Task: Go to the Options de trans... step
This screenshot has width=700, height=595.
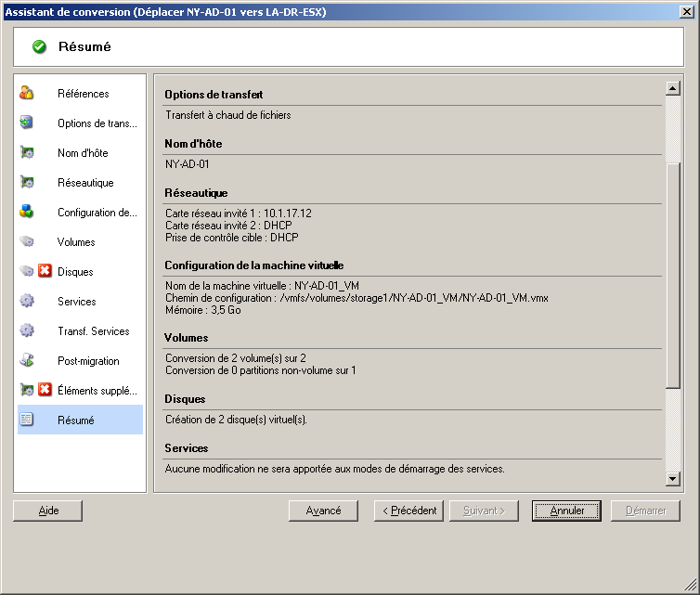Action: pyautogui.click(x=97, y=123)
